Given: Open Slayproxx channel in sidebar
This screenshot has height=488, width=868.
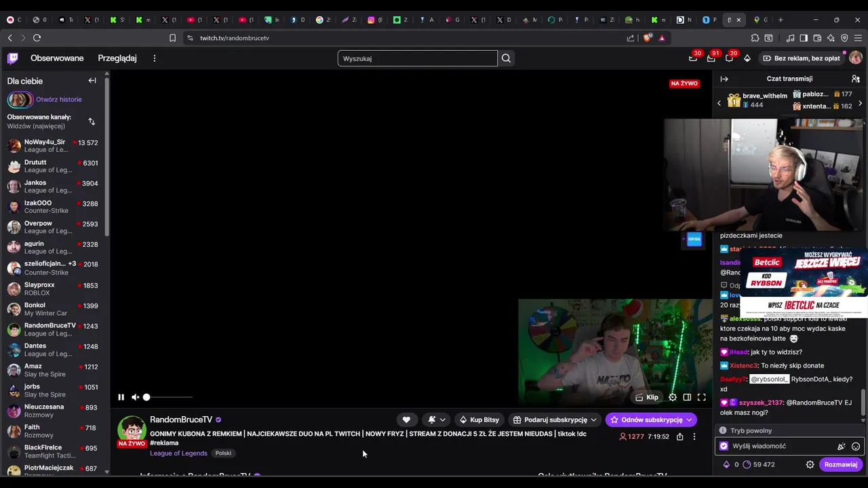Looking at the screenshot, I should pyautogui.click(x=53, y=289).
